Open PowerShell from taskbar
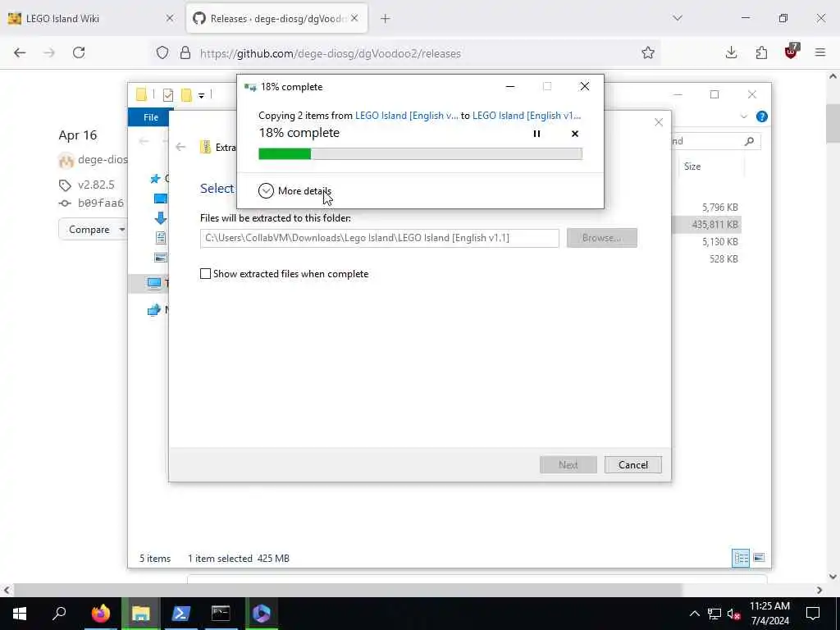Viewport: 840px width, 630px height. point(180,614)
